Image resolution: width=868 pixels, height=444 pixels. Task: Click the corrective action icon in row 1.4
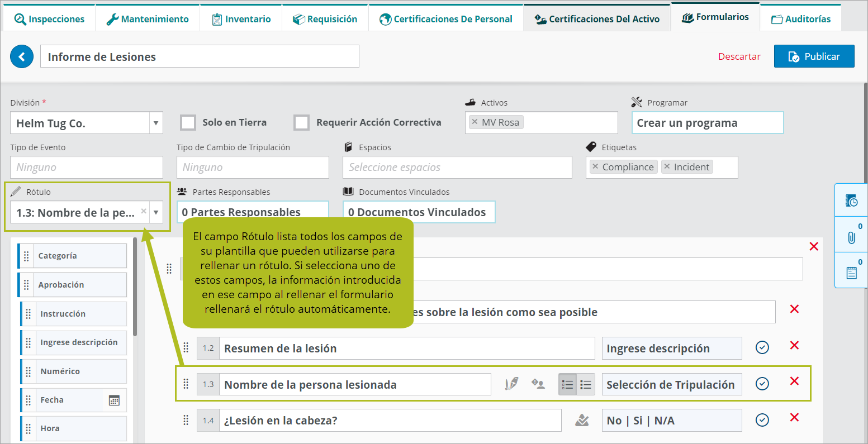[x=582, y=420]
